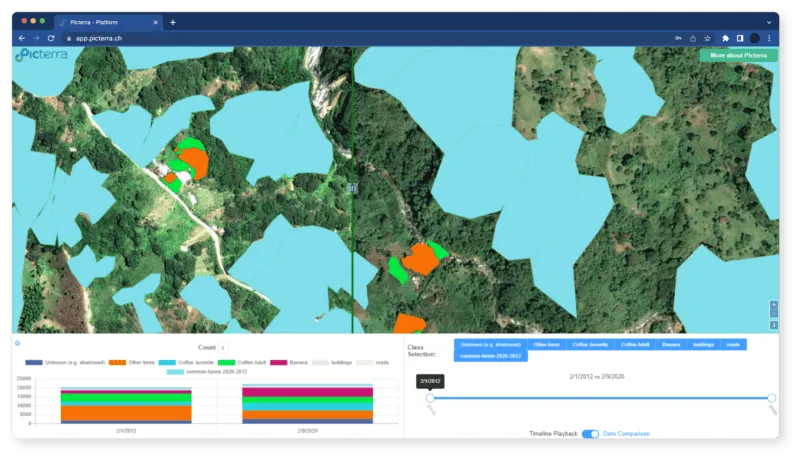Go back with the browser back arrow
The image size is (800, 459).
pyautogui.click(x=21, y=38)
